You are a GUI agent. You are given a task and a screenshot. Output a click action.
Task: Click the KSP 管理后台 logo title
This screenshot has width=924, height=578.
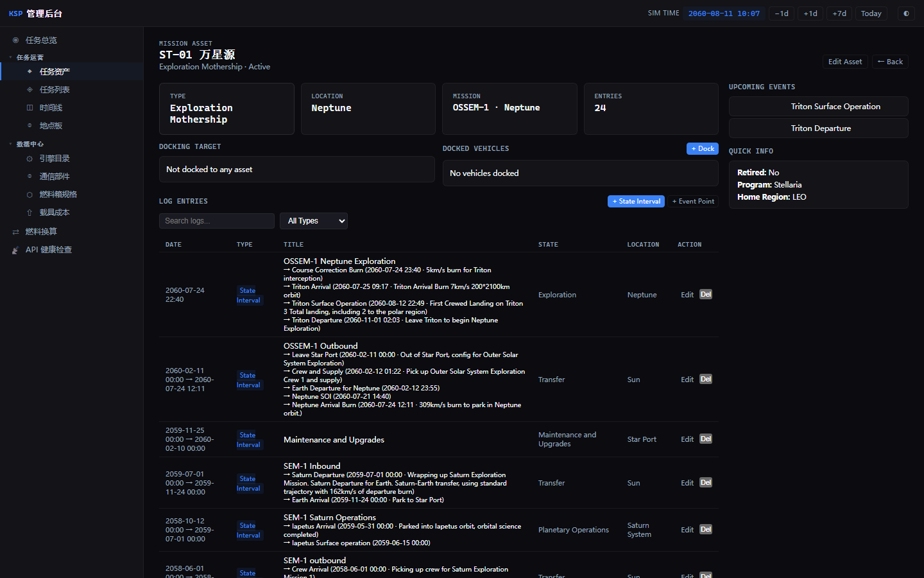point(35,13)
